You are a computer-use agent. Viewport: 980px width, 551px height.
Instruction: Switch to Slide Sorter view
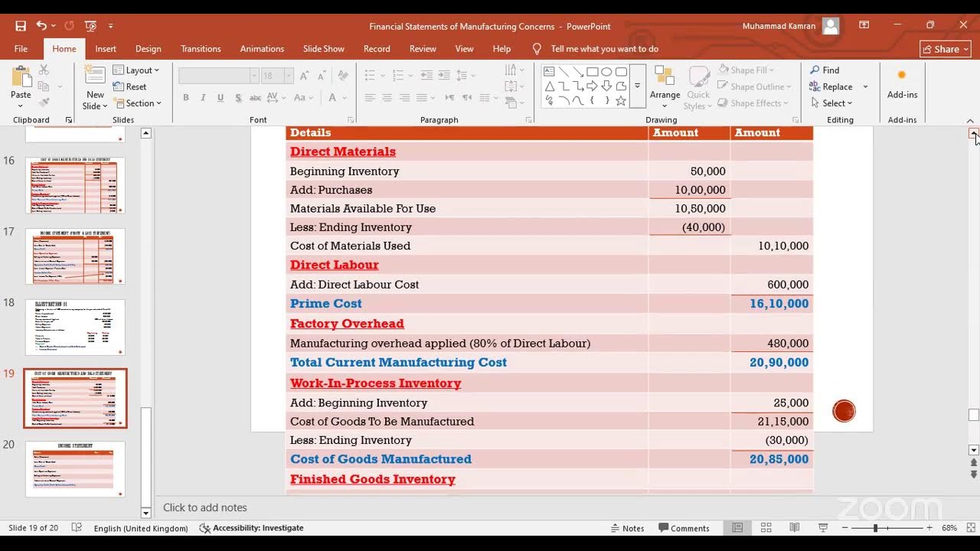point(766,528)
